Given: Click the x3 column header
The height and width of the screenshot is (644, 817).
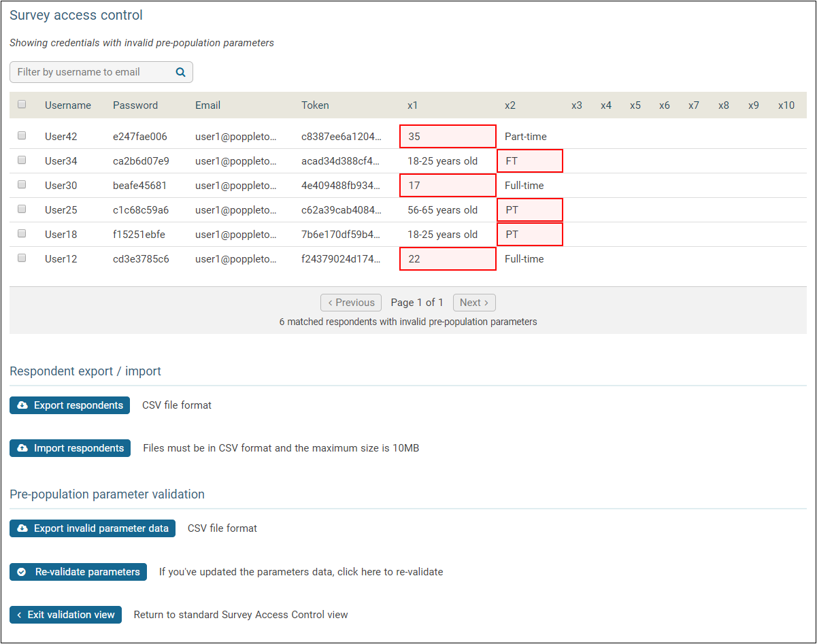Looking at the screenshot, I should click(577, 105).
